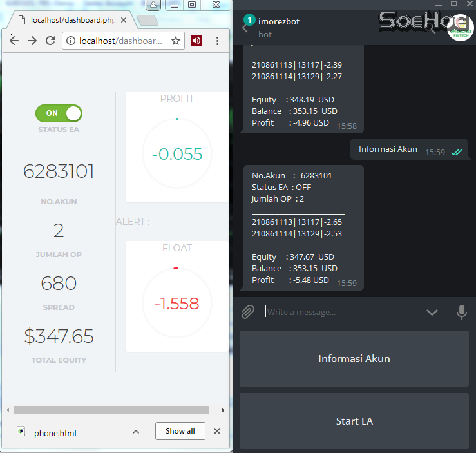Click the horizontal scrollbar in the dashboard
The height and width of the screenshot is (453, 476).
111,410
